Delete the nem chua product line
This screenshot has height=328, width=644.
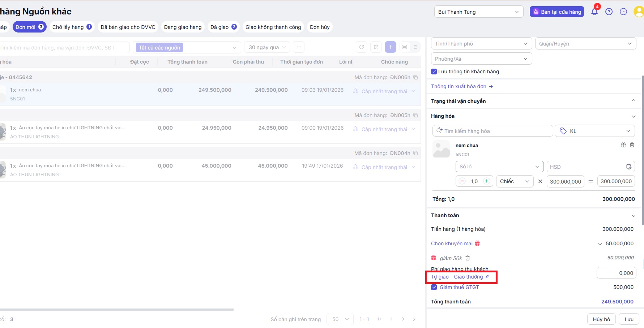pos(632,145)
